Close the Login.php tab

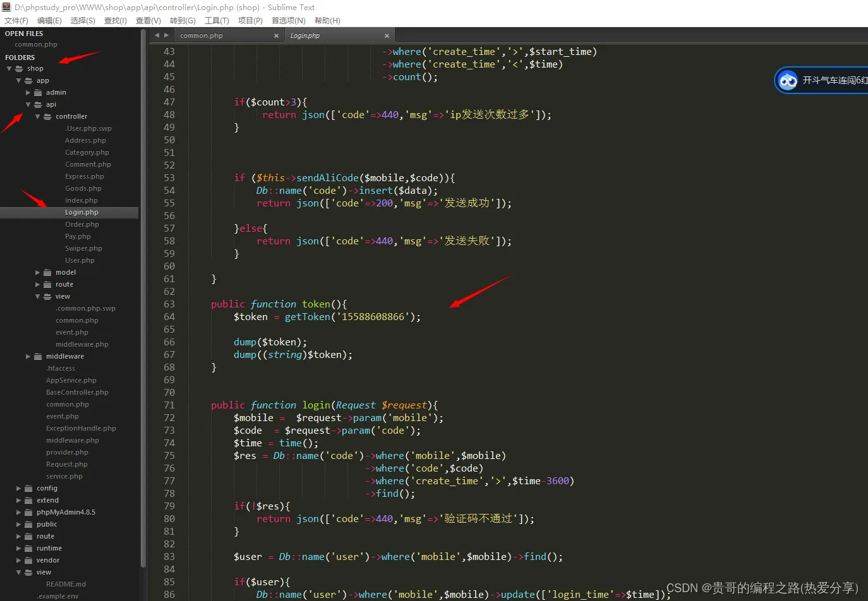point(387,35)
